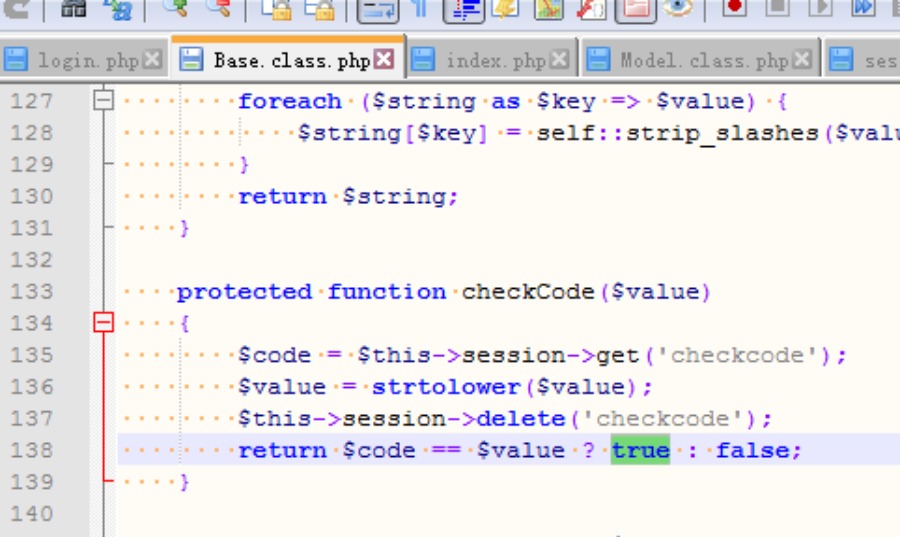Toggle Show All Characters pilcrow icon

[x=420, y=8]
